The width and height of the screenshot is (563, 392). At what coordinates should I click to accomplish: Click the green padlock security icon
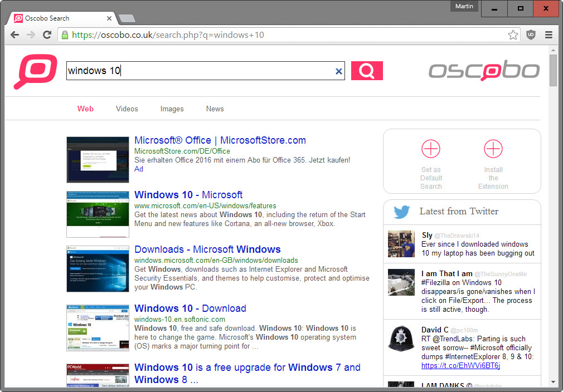[65, 35]
